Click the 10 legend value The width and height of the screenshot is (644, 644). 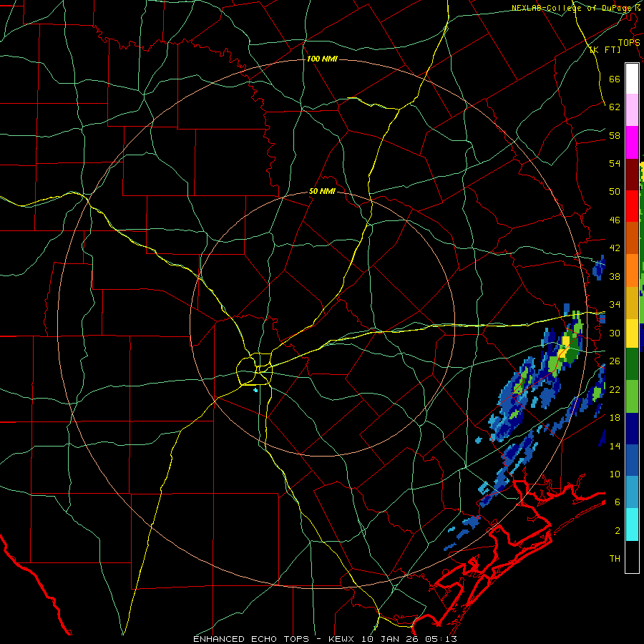coord(615,474)
